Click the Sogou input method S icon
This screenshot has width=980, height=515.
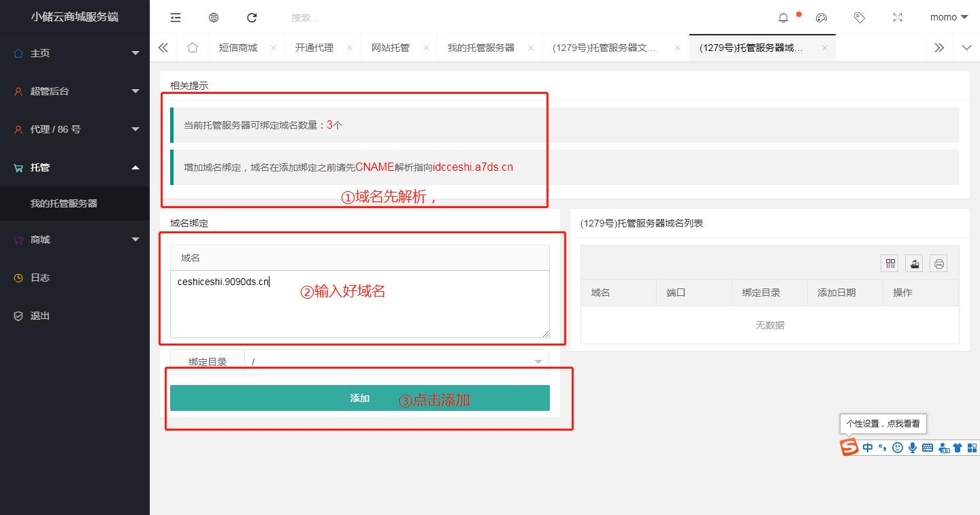(849, 447)
